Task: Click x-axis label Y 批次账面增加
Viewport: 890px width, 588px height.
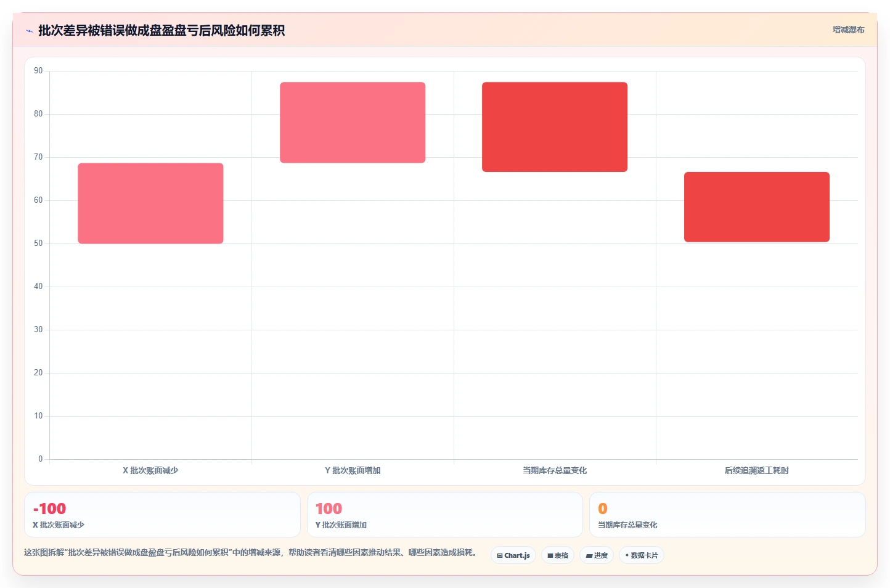Action: pos(353,470)
